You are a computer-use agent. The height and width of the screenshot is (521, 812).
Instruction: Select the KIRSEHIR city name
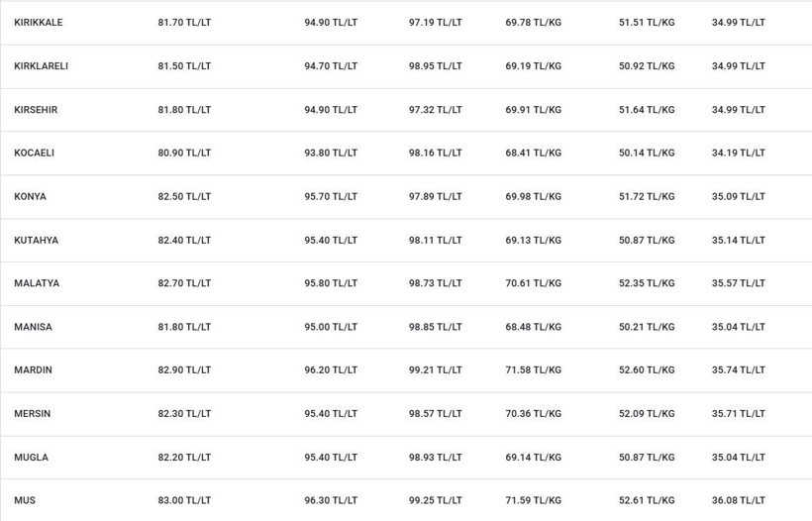coord(36,110)
